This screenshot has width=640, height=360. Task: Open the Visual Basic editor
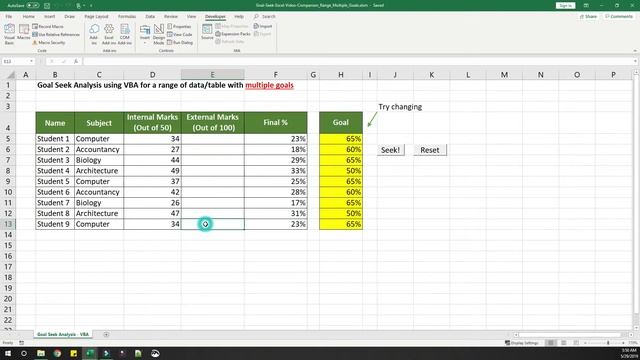click(9, 34)
